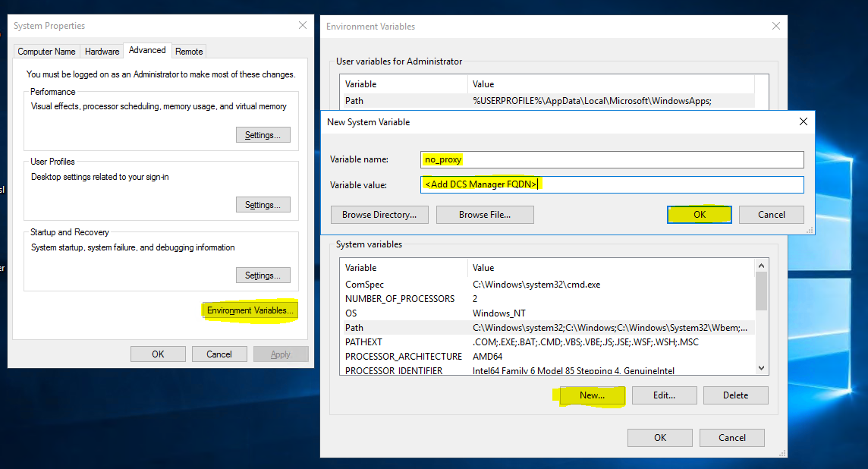This screenshot has height=469, width=868.
Task: Cancel the New System Variable dialog
Action: 771,215
